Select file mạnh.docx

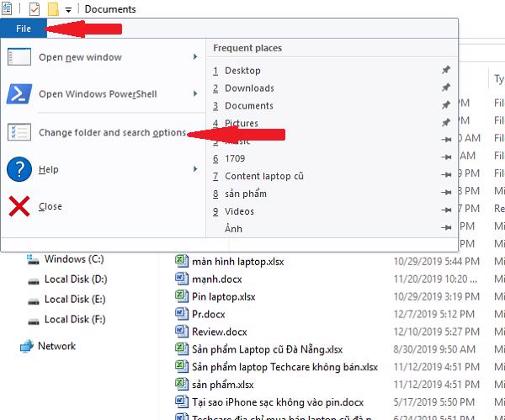click(x=217, y=279)
